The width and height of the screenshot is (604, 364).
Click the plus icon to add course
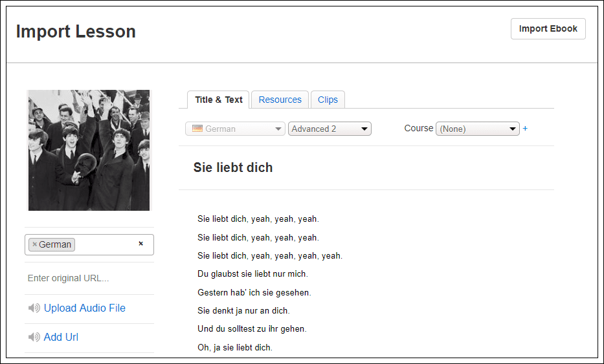[525, 129]
